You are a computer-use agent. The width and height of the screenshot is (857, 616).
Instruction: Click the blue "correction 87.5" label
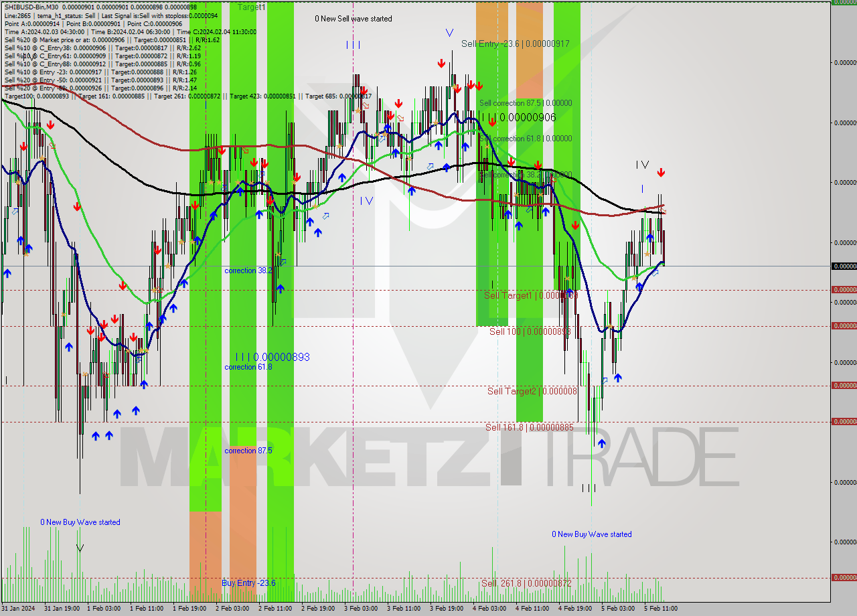tap(248, 451)
